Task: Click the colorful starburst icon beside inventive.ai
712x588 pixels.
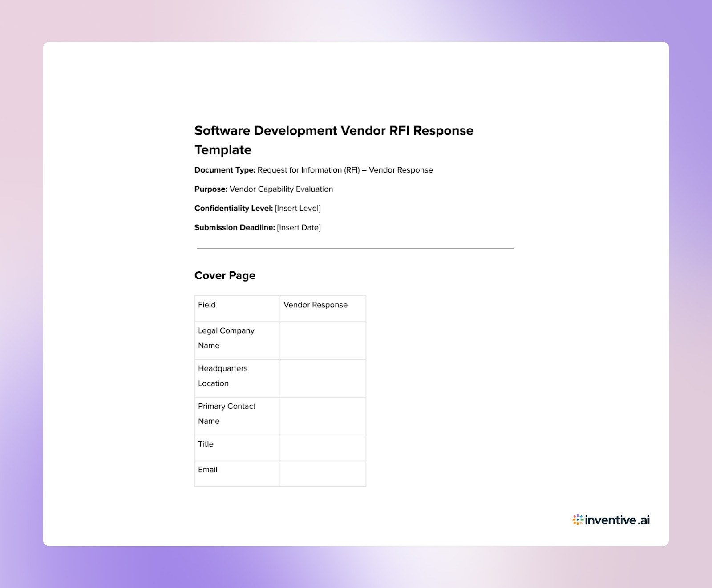Action: tap(578, 519)
